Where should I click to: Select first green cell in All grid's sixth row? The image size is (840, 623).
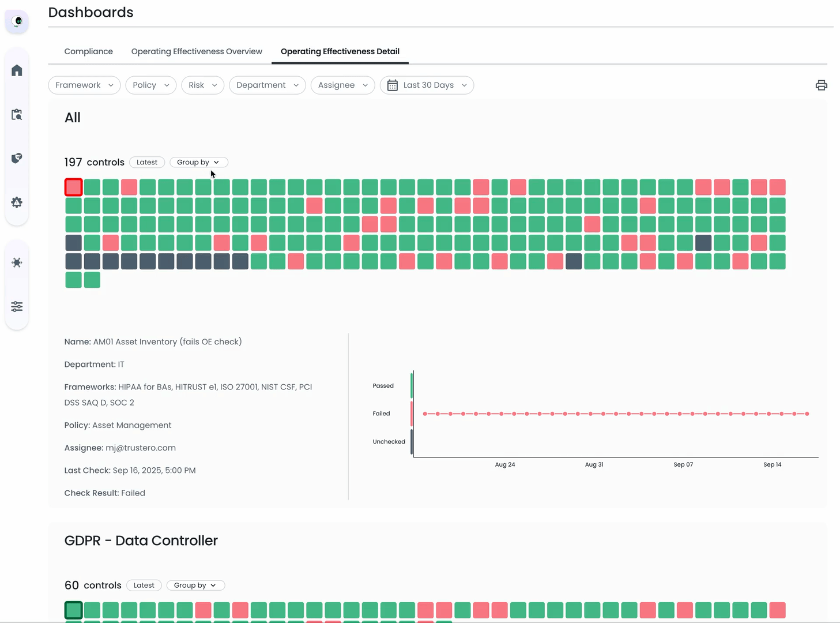click(x=73, y=280)
